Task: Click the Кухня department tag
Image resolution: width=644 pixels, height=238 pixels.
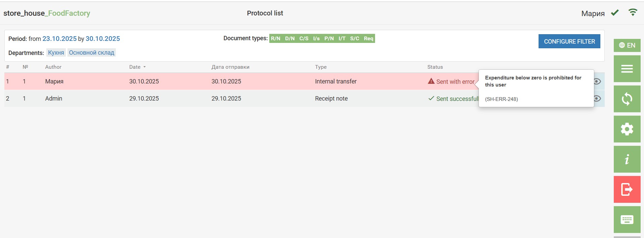Action: (56, 53)
